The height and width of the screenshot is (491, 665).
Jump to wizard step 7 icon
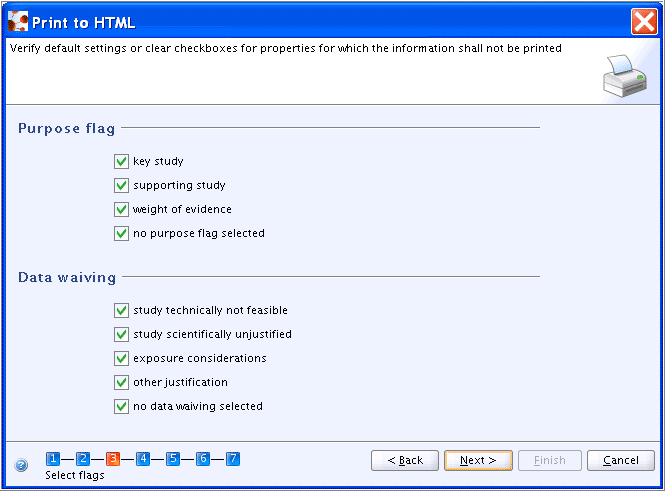(233, 458)
